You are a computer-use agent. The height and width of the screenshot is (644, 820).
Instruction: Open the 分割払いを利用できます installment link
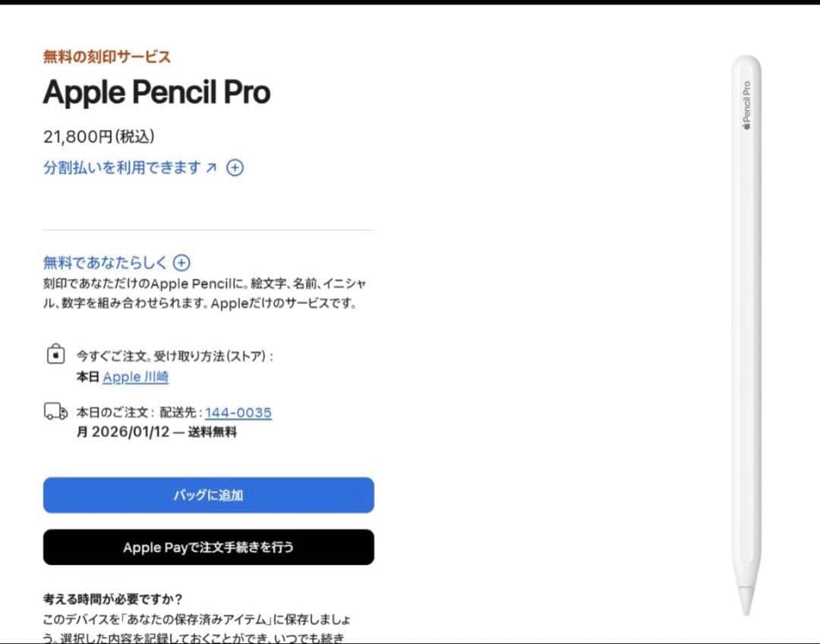tap(121, 167)
